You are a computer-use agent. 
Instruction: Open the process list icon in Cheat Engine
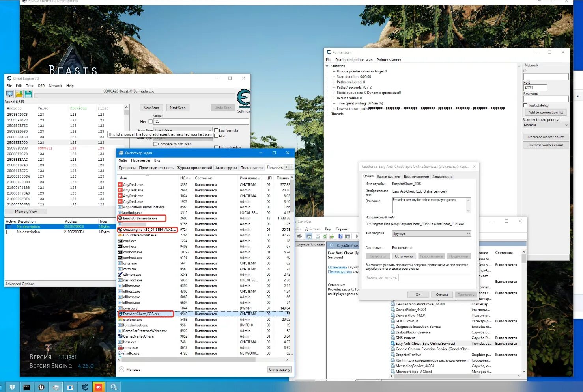click(x=9, y=94)
